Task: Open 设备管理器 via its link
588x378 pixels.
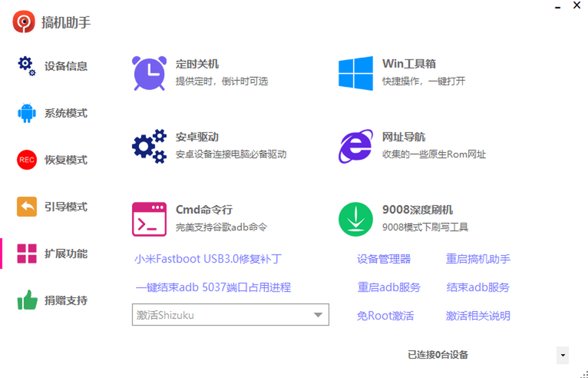Action: click(x=384, y=259)
